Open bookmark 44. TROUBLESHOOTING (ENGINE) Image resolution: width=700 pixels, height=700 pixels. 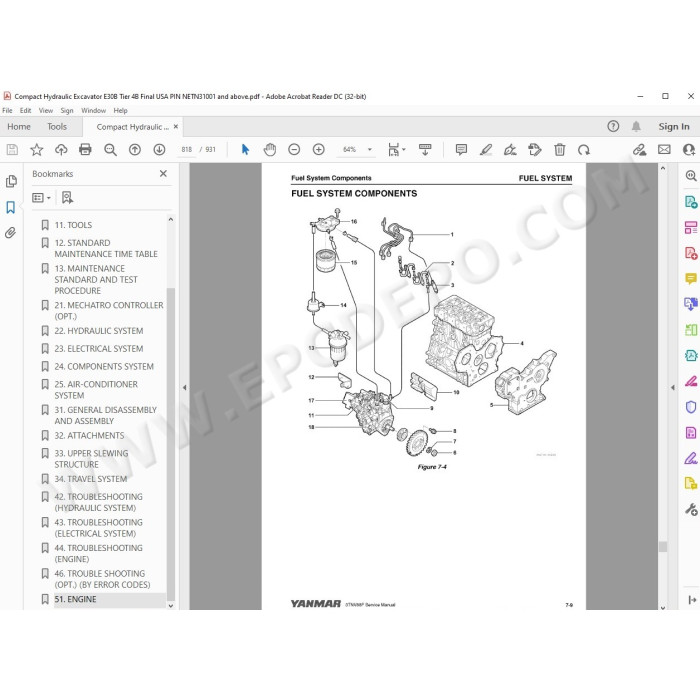98,554
